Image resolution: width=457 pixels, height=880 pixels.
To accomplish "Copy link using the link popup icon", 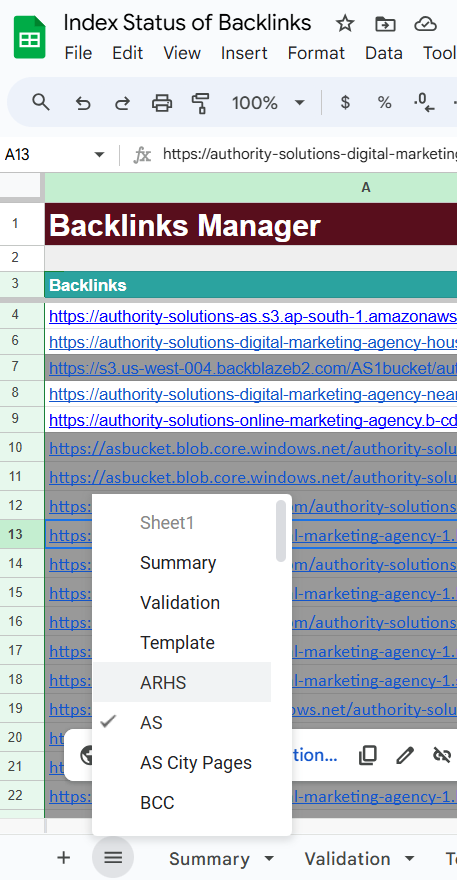I will [x=367, y=755].
